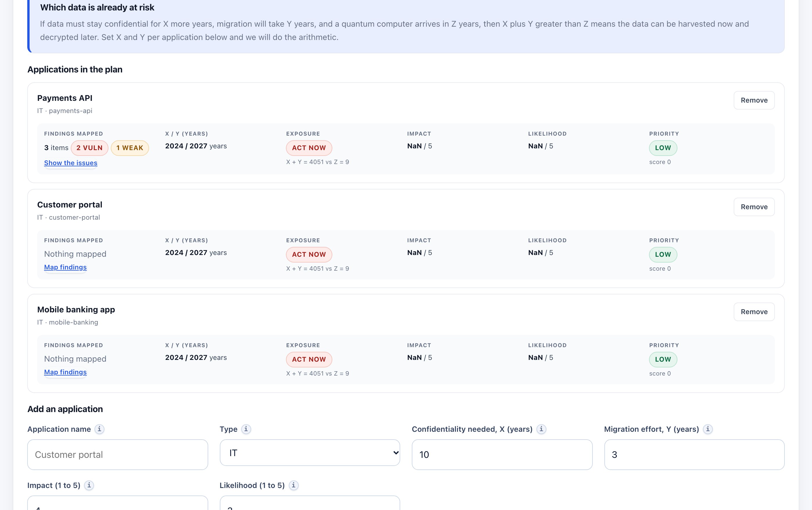Screen dimensions: 812x510
Task: Select the Mobile banking app card title
Action: 76,309
